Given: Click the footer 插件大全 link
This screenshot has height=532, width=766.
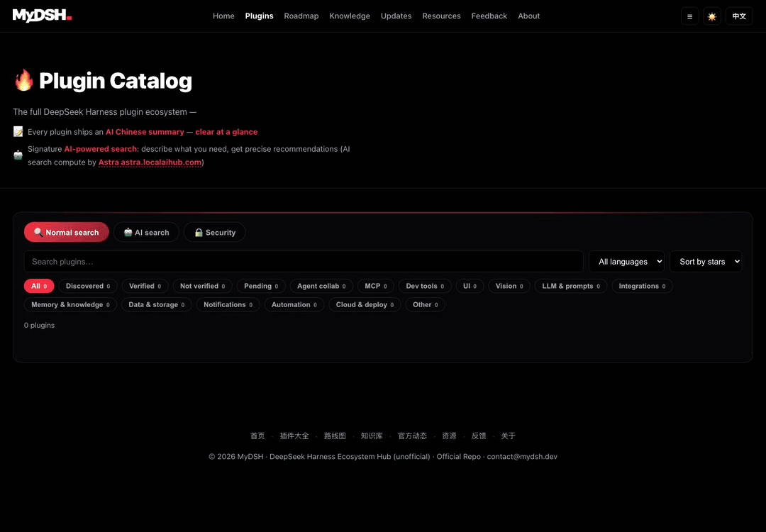Looking at the screenshot, I should point(294,436).
